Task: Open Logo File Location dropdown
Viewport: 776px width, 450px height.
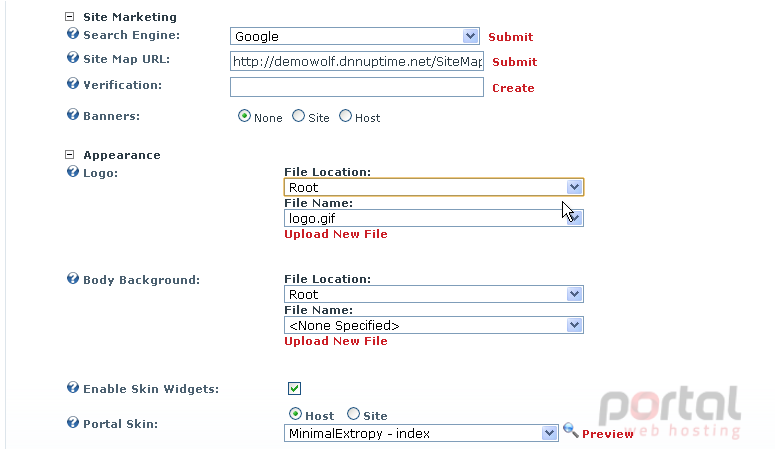Action: [434, 187]
